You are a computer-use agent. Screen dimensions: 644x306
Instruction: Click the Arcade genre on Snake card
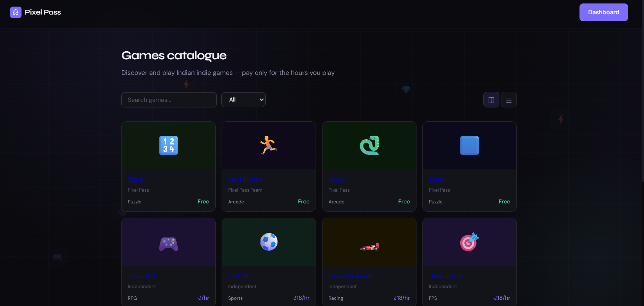click(x=336, y=202)
